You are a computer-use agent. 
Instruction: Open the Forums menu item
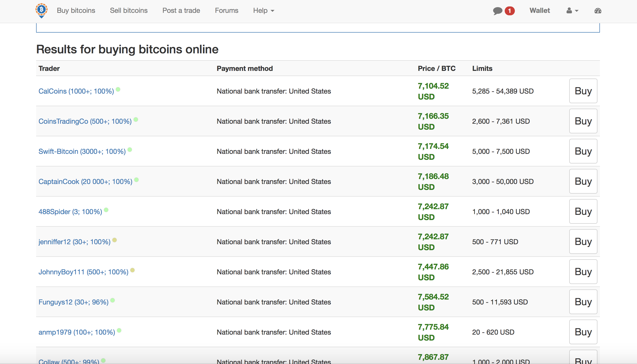[227, 11]
